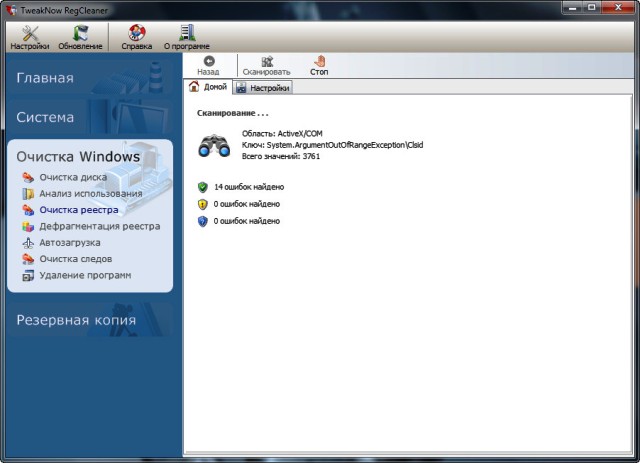
Task: Click the binoculars scanning icon
Action: (214, 145)
